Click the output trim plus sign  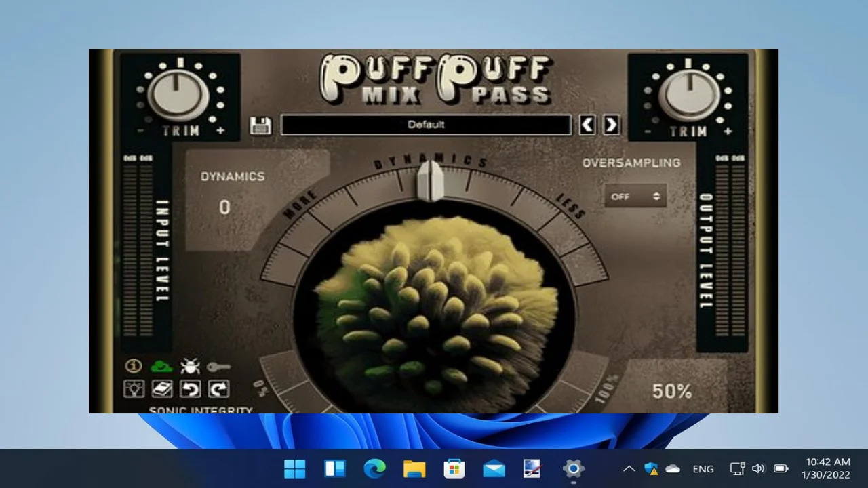tap(728, 131)
